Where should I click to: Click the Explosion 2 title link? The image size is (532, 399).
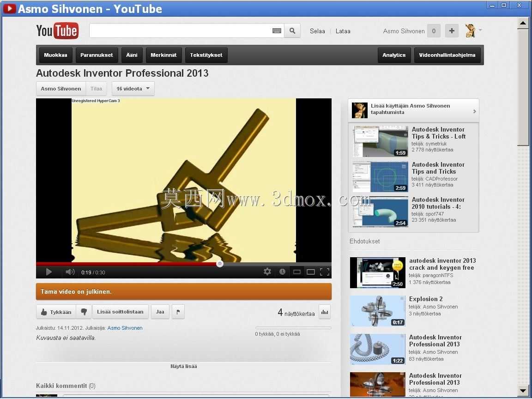pyautogui.click(x=426, y=299)
